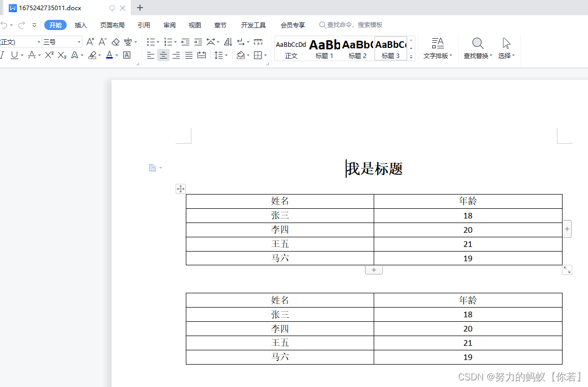Apply paragraph shading with paint bucket
Viewport: 588px width, 387px height.
point(241,56)
